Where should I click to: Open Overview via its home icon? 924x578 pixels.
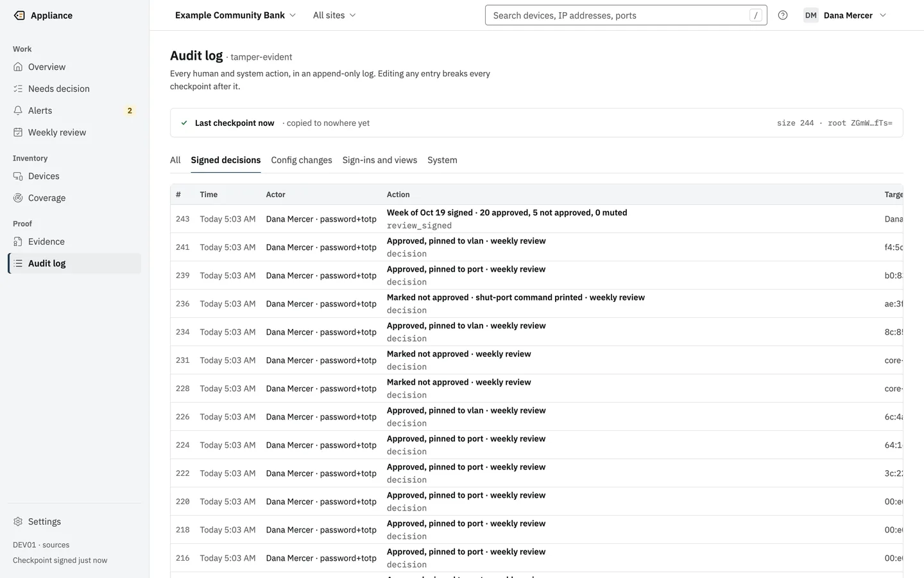click(x=18, y=67)
